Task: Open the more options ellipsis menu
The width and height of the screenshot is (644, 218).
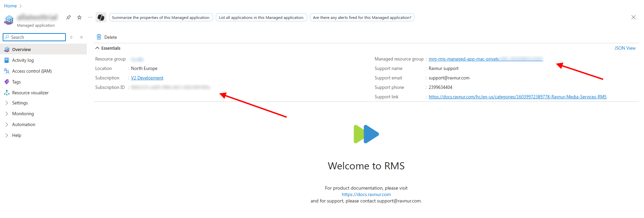Action: click(x=90, y=17)
